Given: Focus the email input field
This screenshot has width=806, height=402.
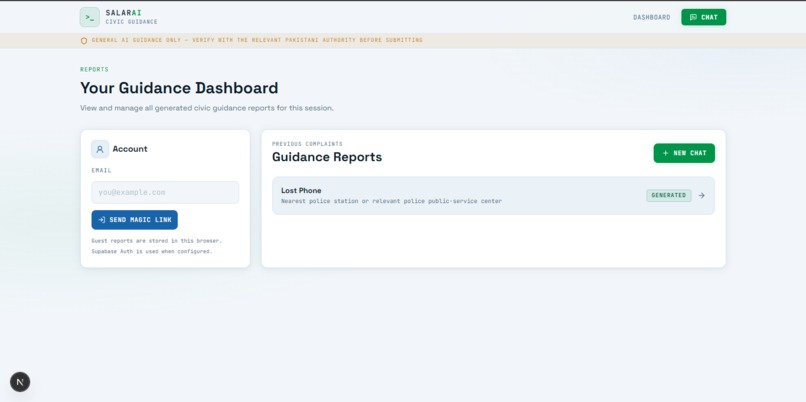Looking at the screenshot, I should pos(165,192).
